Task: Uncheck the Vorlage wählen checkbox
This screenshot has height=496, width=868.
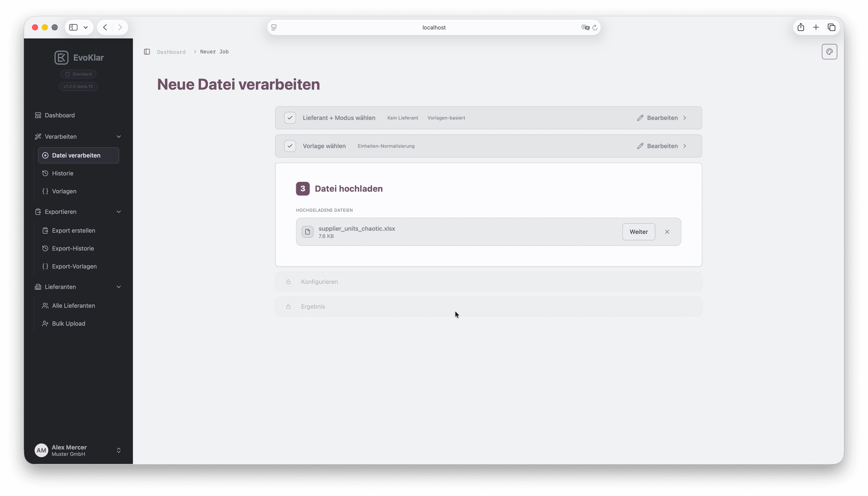Action: click(290, 146)
